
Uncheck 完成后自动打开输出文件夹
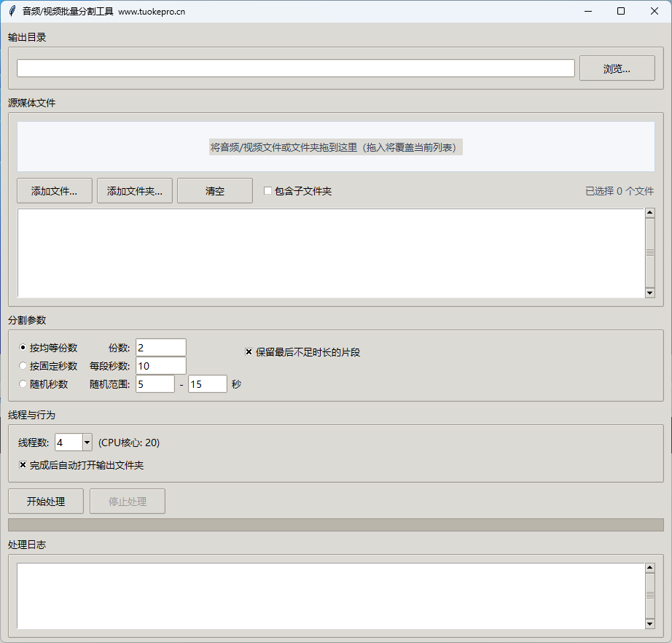23,464
